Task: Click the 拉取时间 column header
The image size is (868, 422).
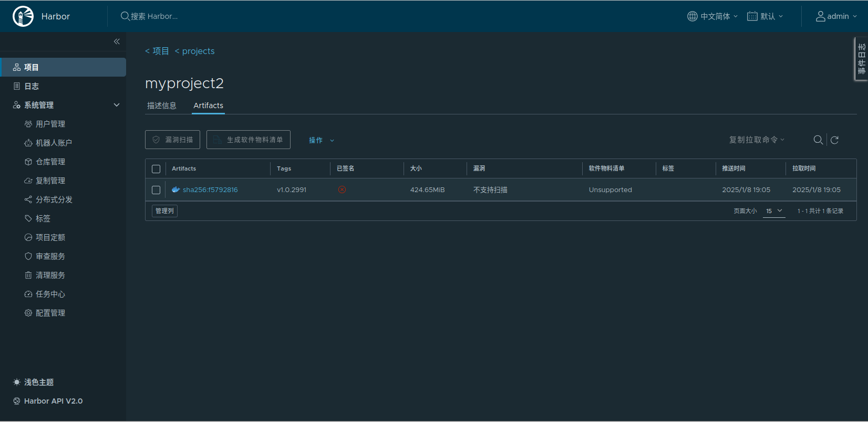Action: [804, 168]
